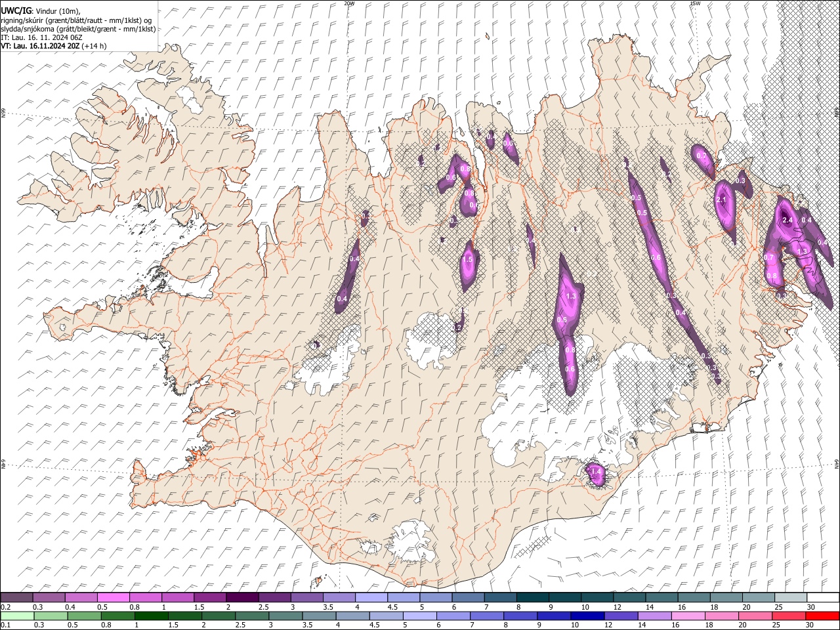Click the lower-row swatch starting at 4.5
This screenshot has width=840, height=630.
pyautogui.click(x=387, y=616)
